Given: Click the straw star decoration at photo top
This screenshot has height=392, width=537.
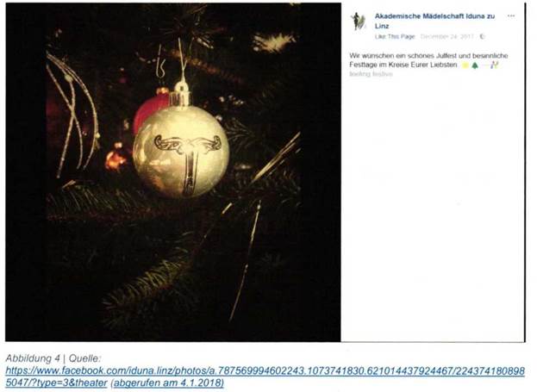Looking at the screenshot, I should 273,41.
